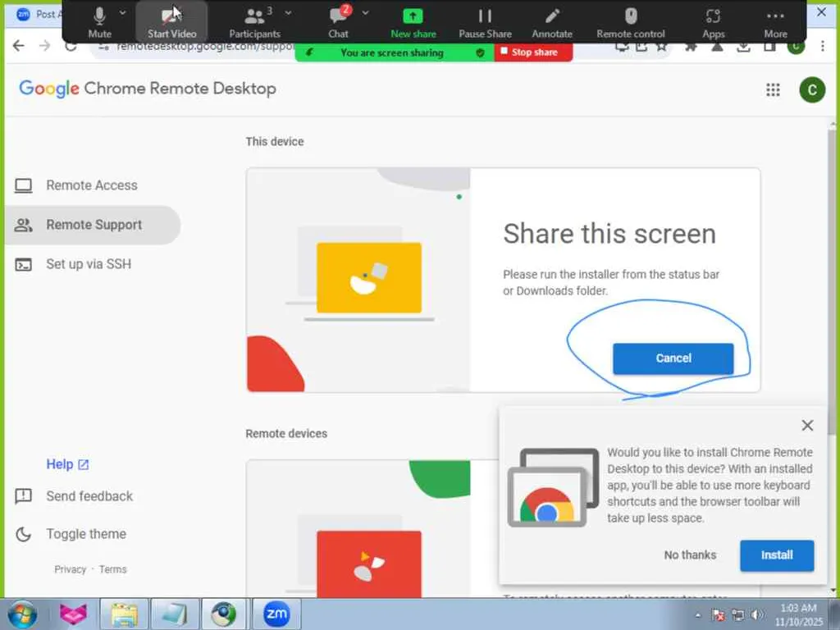Open the Annotate tool
This screenshot has width=840, height=630.
pos(552,22)
